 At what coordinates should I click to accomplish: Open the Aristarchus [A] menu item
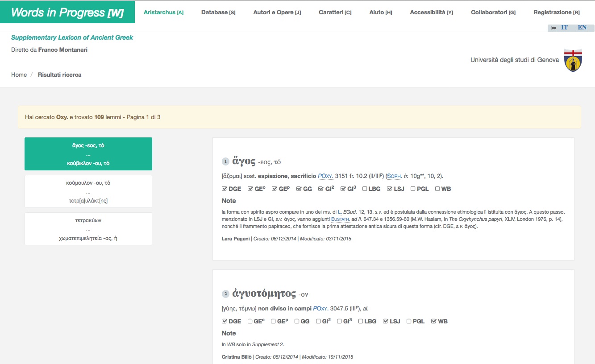163,12
